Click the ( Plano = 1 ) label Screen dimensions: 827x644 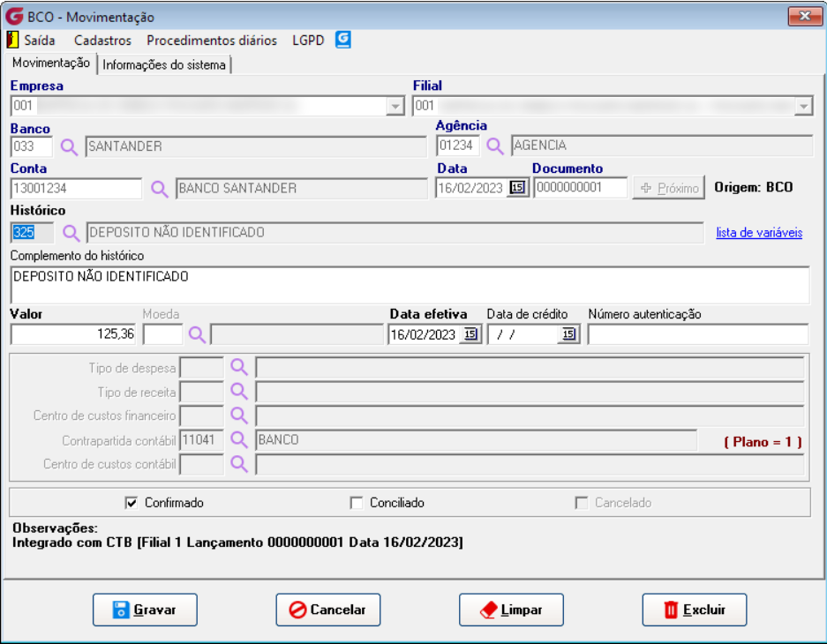[x=763, y=442]
